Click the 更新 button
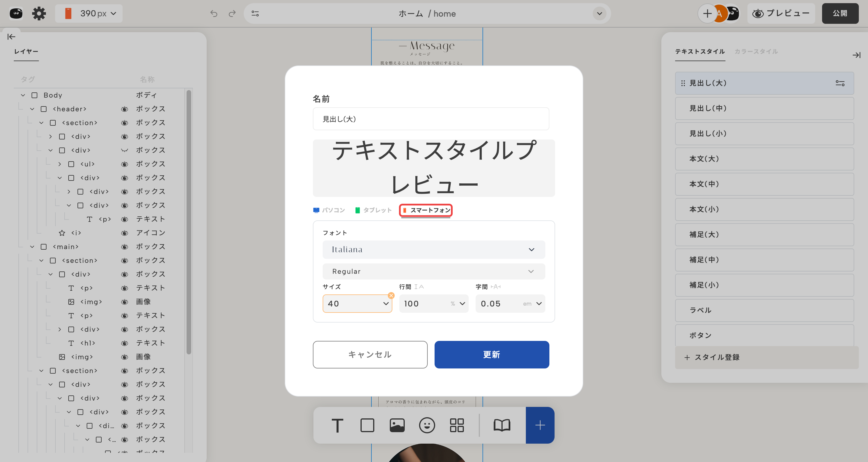Viewport: 868px width, 462px height. pyautogui.click(x=491, y=354)
